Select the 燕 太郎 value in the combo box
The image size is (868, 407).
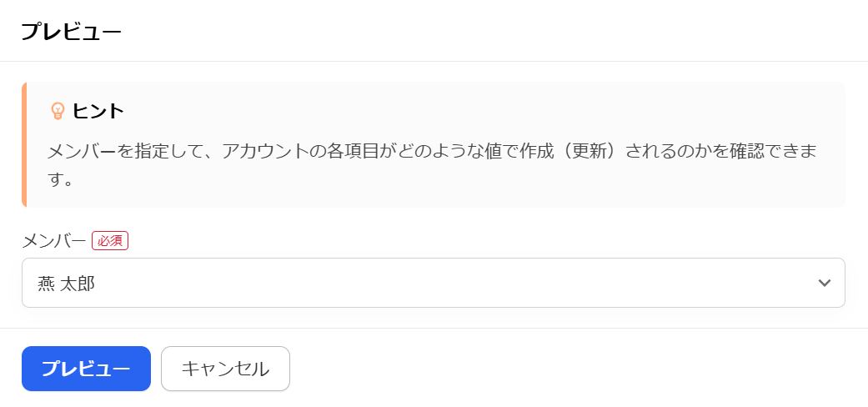coord(66,284)
